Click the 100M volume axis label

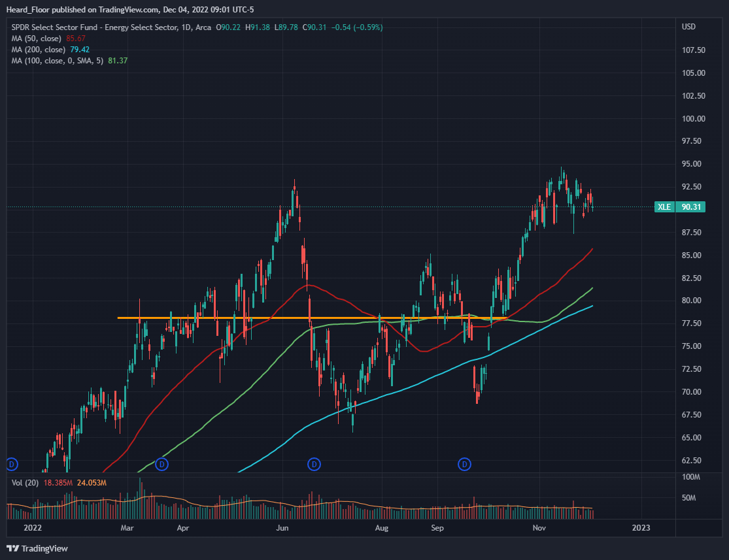click(x=691, y=477)
